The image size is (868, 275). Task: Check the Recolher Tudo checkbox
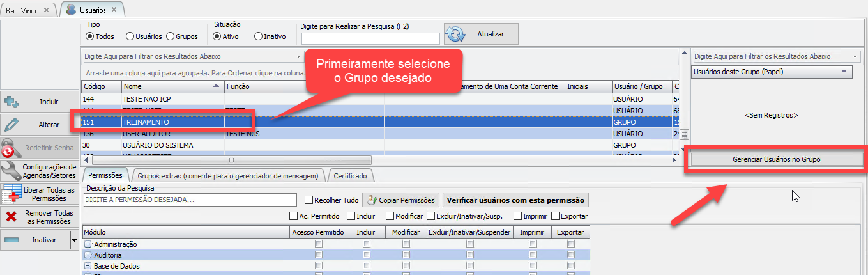(309, 200)
